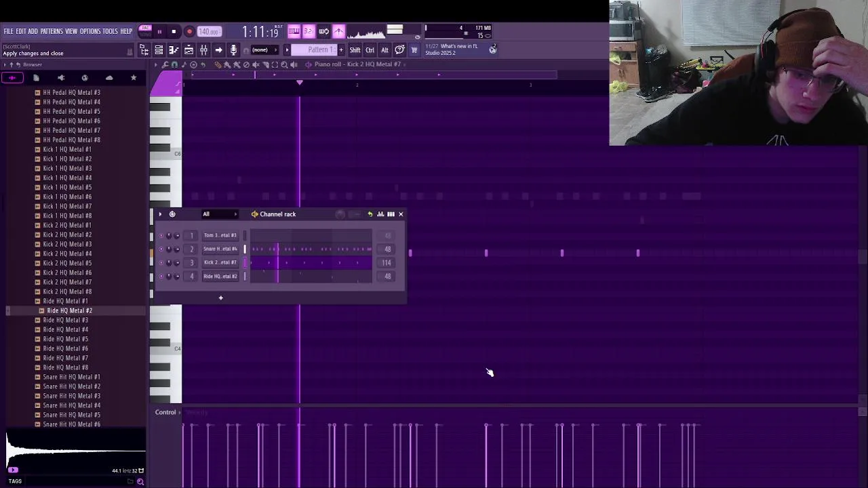Select Ride HQ Metal #2 in browser

(69, 310)
